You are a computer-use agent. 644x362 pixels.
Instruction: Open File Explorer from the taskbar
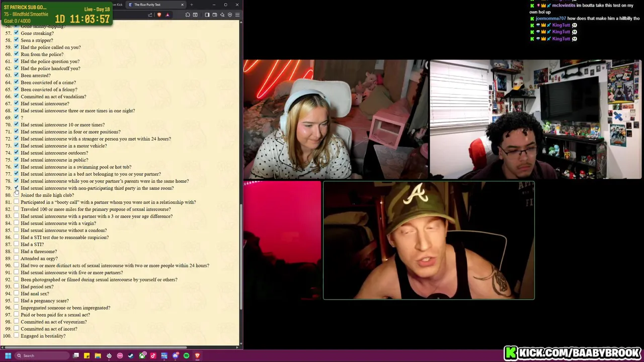coord(98,355)
